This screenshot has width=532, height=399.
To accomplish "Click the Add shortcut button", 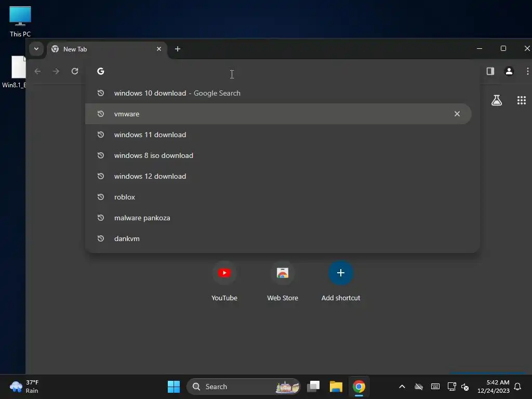I will point(341,273).
